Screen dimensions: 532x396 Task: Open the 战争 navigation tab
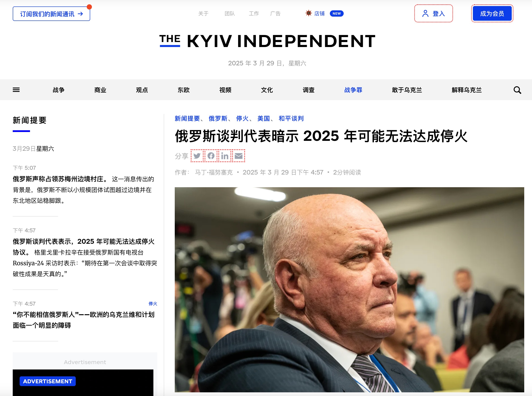click(x=58, y=90)
